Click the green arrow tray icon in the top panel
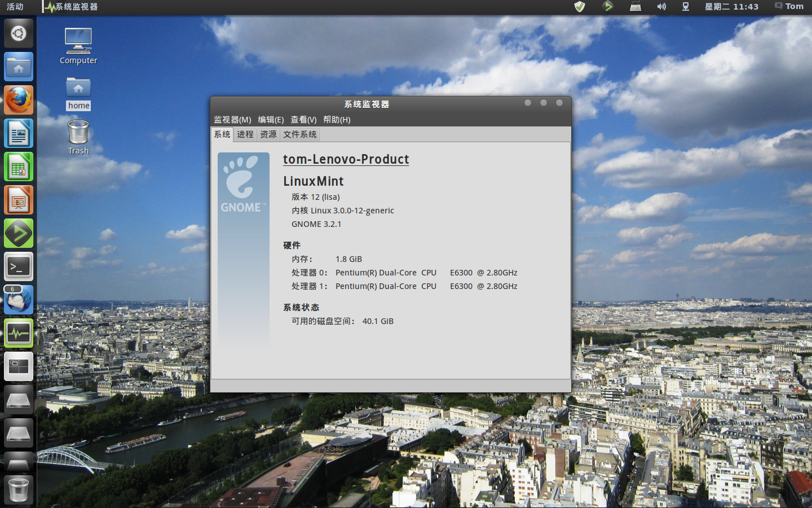Screen dimensions: 812x508 coord(607,7)
